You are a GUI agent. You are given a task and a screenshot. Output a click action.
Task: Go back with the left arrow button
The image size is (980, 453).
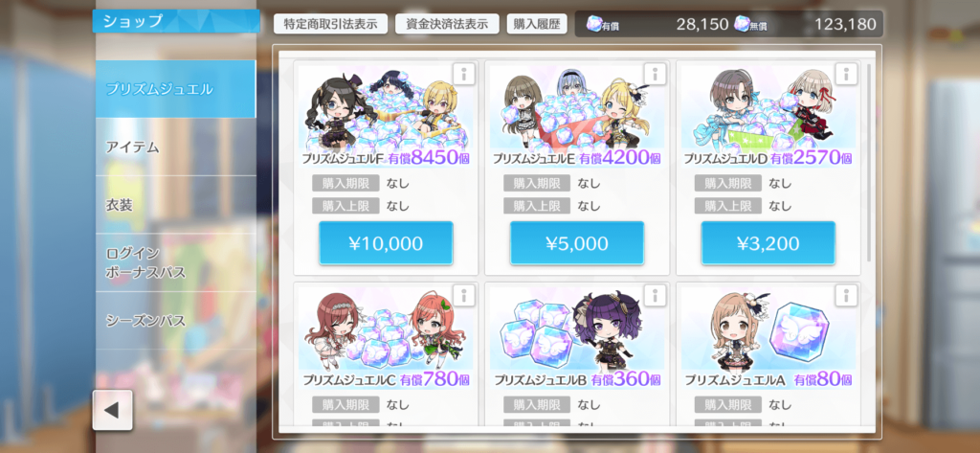(x=113, y=410)
